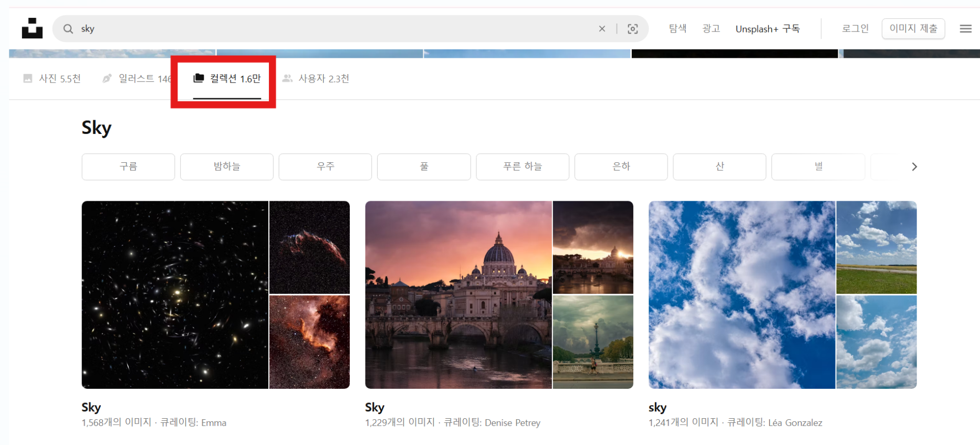
Task: Click the magnifier search icon
Action: coord(68,29)
